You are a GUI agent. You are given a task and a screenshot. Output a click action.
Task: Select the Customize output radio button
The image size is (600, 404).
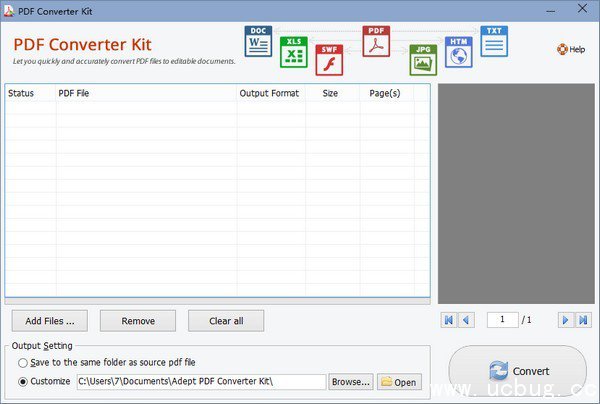pyautogui.click(x=24, y=381)
